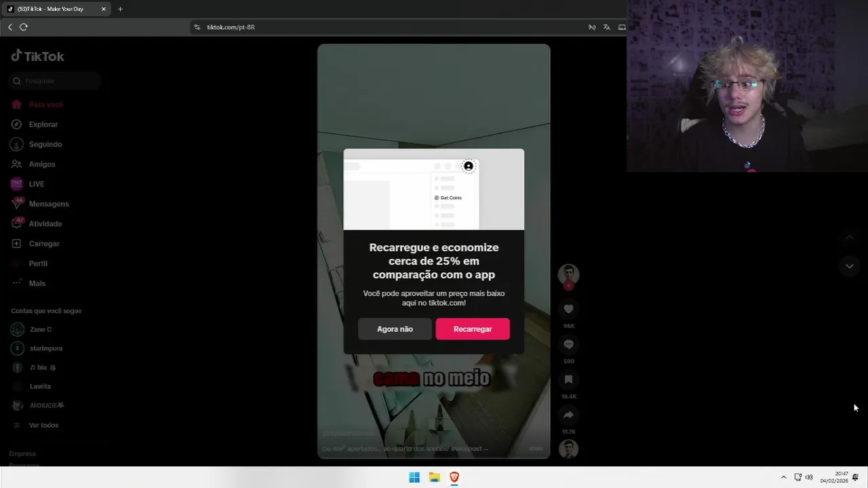Open the site settings icon in address bar
The image size is (868, 488).
pyautogui.click(x=197, y=27)
